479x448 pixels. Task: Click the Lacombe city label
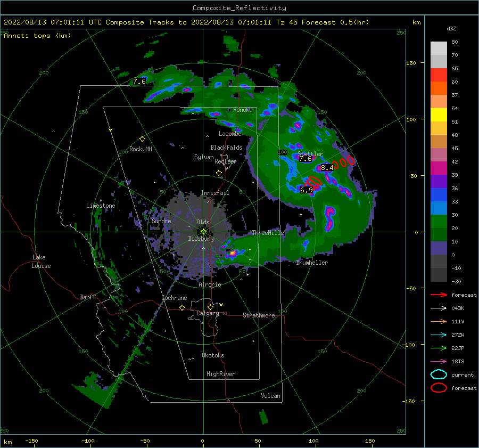tap(230, 134)
